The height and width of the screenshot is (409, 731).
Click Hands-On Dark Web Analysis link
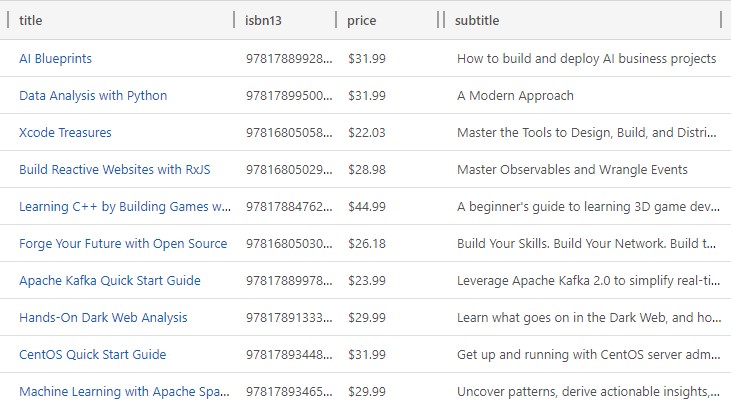click(x=103, y=317)
